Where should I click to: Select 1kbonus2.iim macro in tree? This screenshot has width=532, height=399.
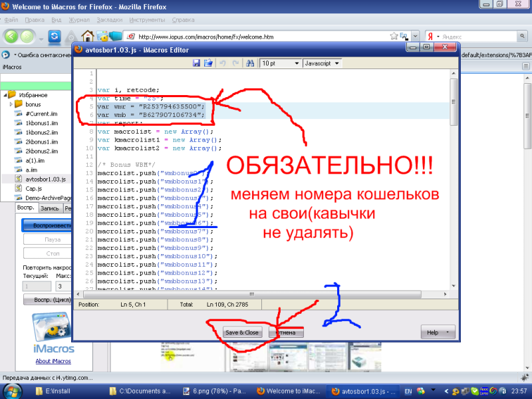tap(42, 132)
